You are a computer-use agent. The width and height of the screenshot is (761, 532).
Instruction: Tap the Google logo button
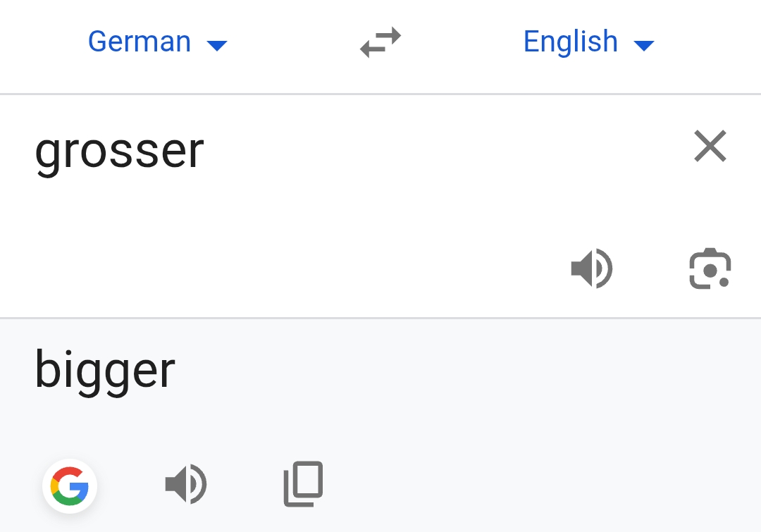(x=70, y=486)
